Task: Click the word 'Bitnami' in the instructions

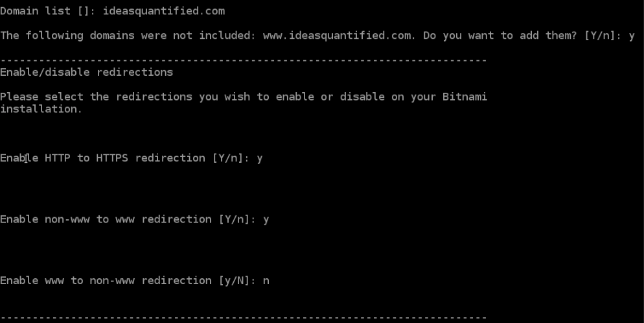Action: coord(465,97)
